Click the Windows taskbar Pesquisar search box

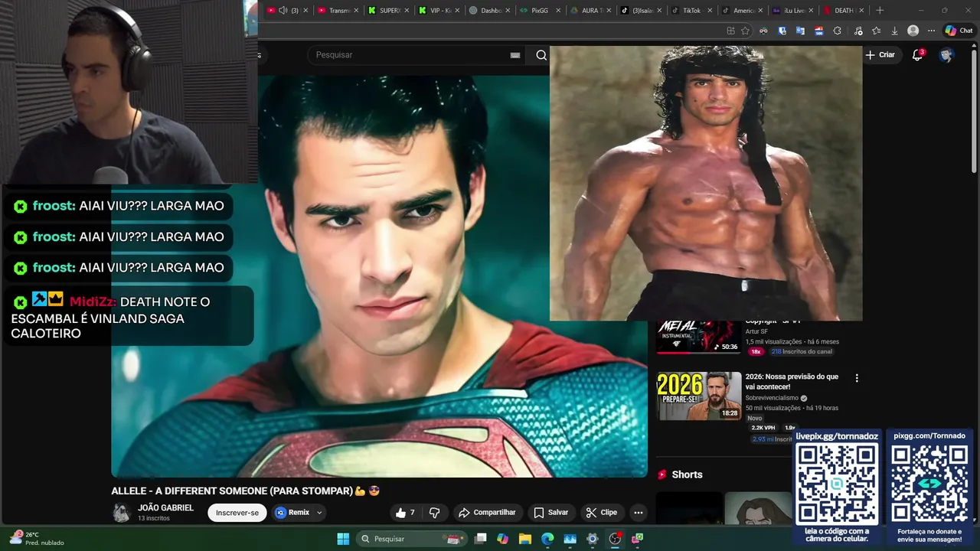[412, 539]
